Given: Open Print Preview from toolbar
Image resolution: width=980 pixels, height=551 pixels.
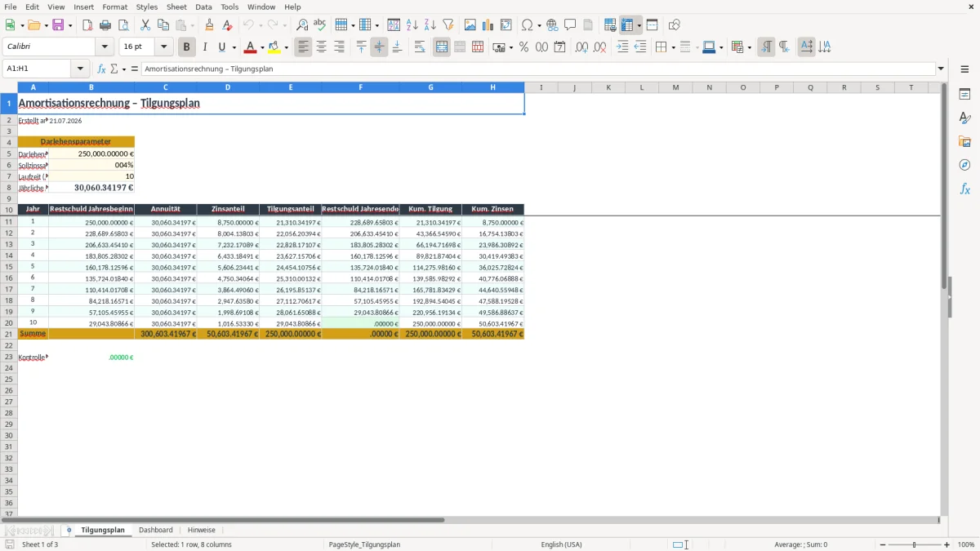Looking at the screenshot, I should 122,24.
